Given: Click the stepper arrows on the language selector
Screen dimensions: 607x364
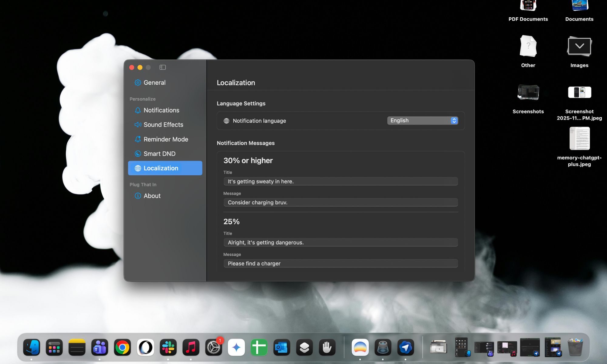Looking at the screenshot, I should coord(454,120).
